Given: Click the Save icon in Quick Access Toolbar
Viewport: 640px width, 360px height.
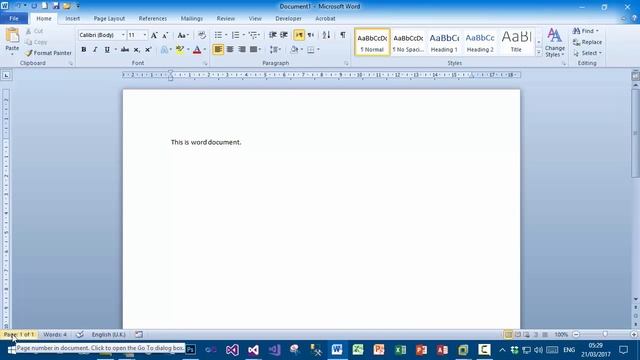Looking at the screenshot, I should click(56, 6).
